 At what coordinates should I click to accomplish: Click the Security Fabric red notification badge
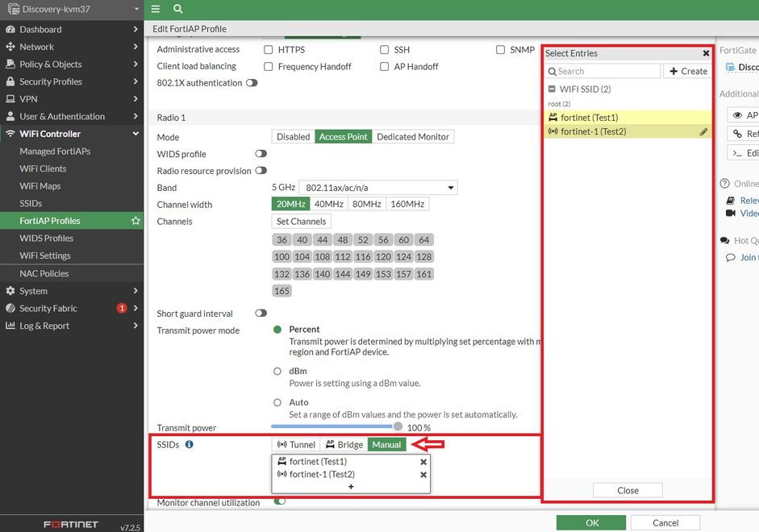pyautogui.click(x=122, y=308)
